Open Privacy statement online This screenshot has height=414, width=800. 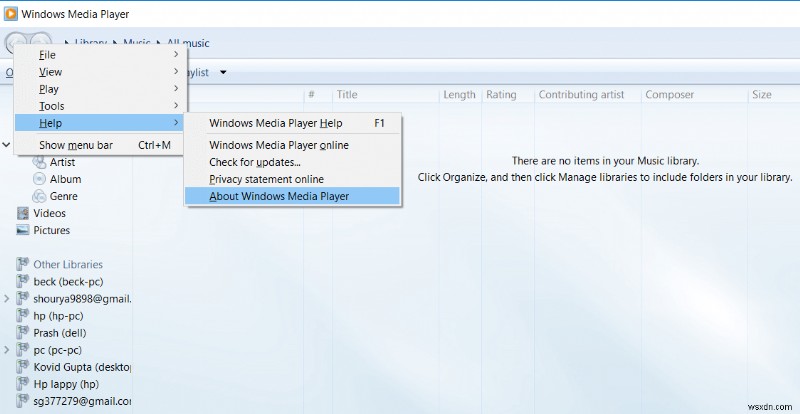click(292, 179)
